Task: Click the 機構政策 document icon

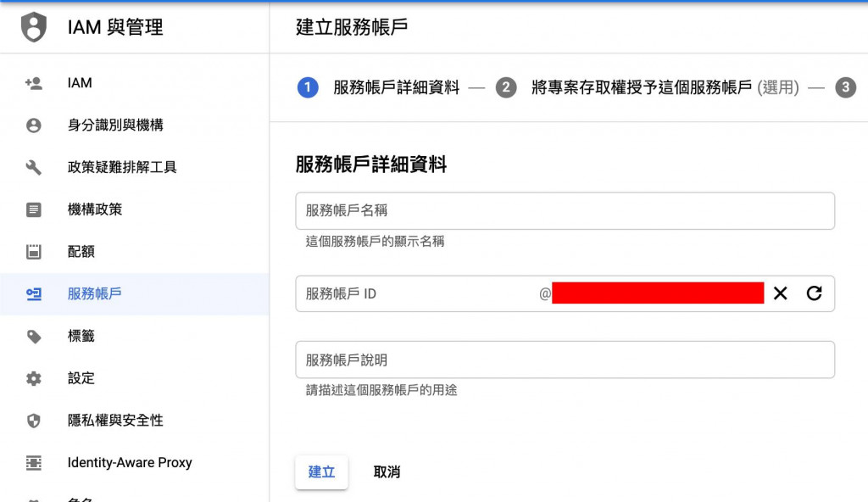Action: click(33, 209)
